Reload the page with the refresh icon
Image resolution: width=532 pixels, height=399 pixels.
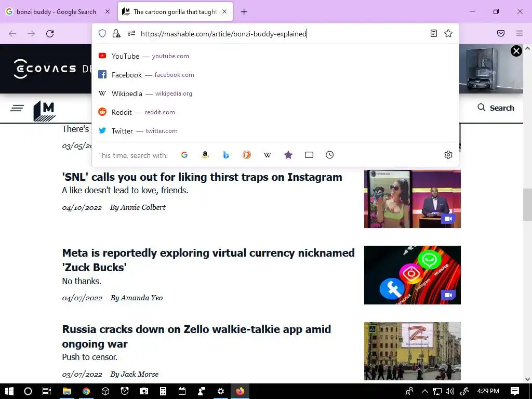coord(50,34)
